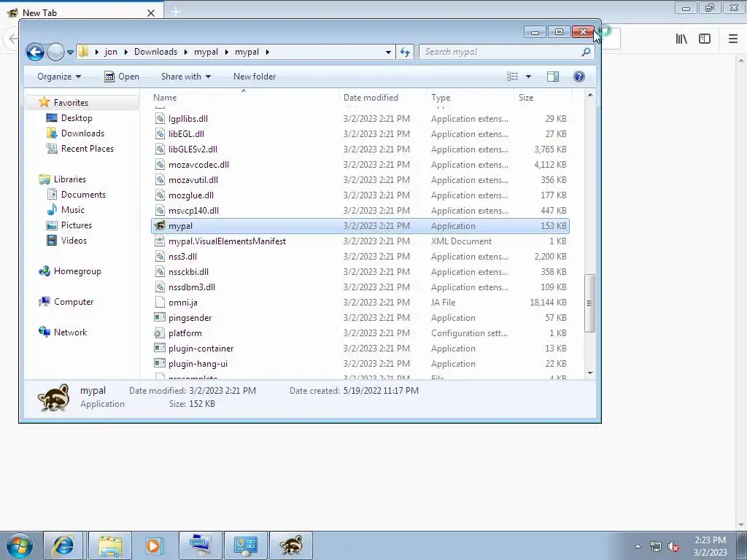Sort by Date modified column header
747x560 pixels.
pos(371,98)
